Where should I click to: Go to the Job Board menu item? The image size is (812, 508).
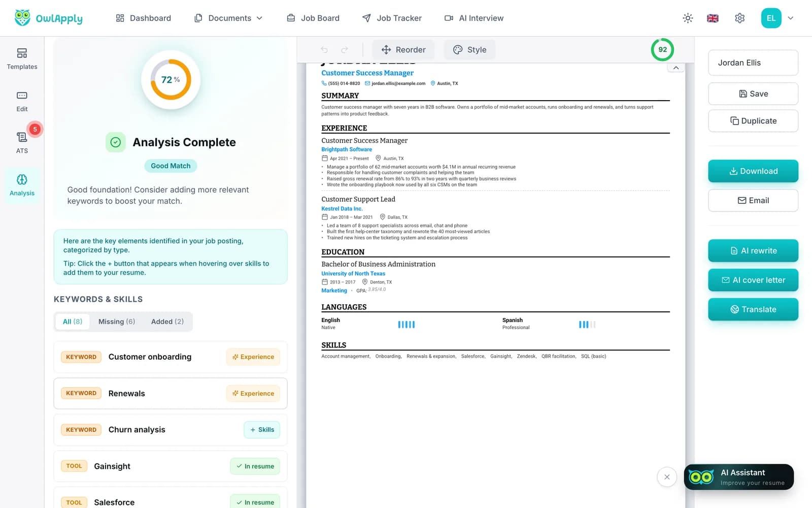[313, 18]
